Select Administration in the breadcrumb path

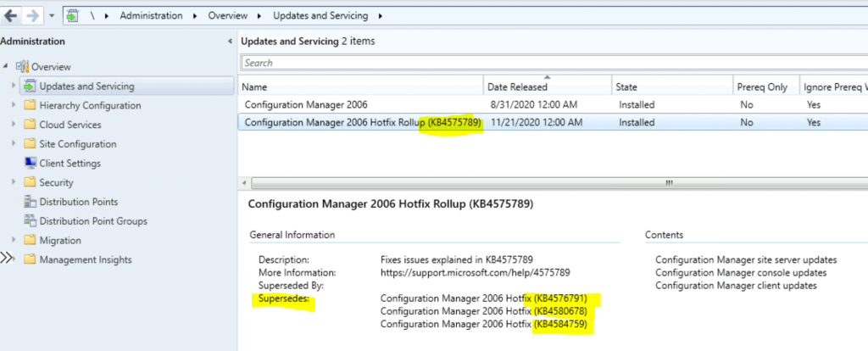(x=151, y=15)
